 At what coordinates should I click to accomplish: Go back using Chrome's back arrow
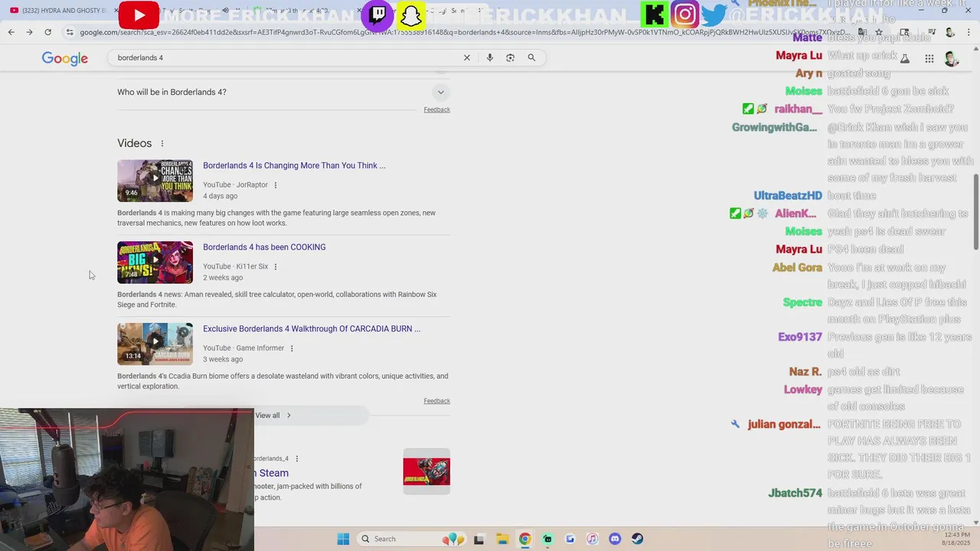[11, 32]
